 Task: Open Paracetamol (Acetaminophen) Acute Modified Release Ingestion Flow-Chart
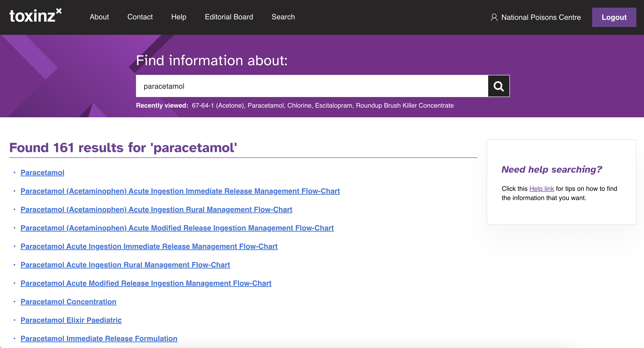click(177, 228)
